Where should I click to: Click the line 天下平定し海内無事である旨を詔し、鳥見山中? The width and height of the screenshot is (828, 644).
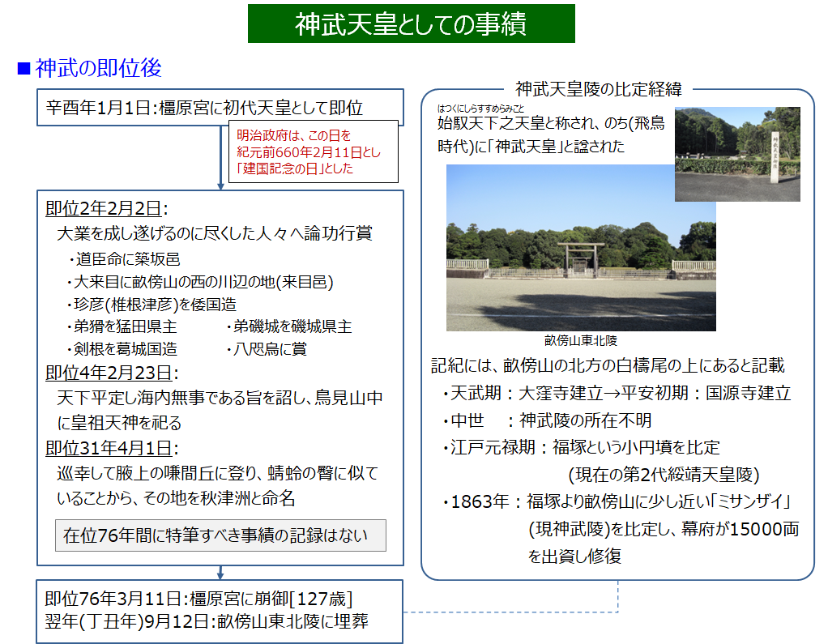[x=220, y=398]
